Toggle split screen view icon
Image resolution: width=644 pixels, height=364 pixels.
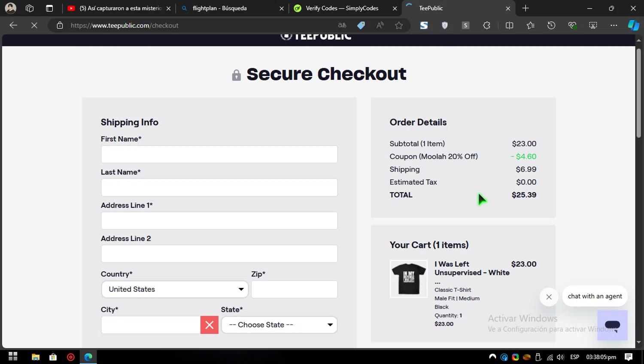coord(510,25)
